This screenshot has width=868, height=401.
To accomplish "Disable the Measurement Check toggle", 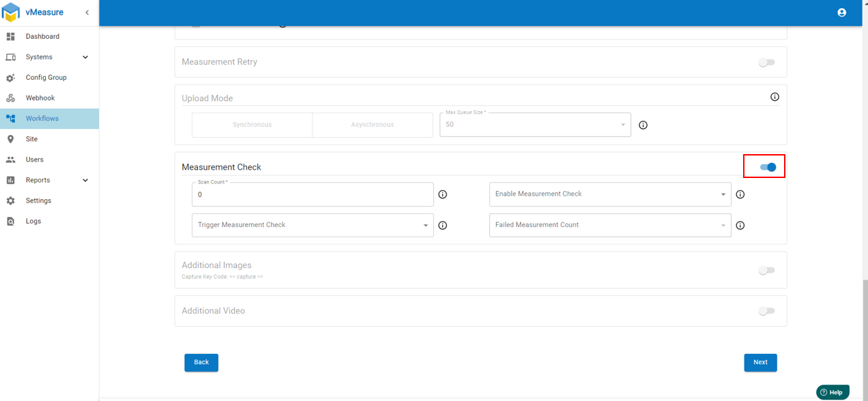I will tap(768, 167).
